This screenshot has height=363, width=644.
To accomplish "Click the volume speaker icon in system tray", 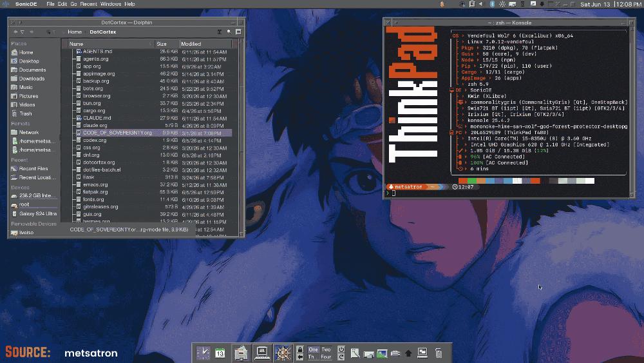I will pos(481,4).
